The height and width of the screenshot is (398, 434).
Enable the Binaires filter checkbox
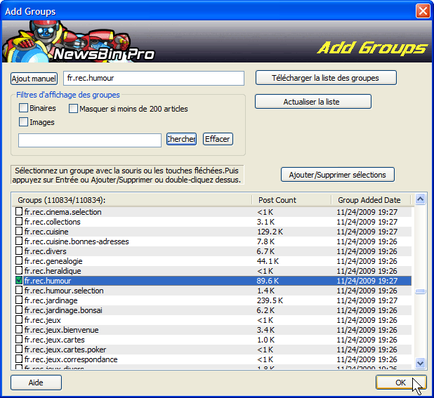23,108
